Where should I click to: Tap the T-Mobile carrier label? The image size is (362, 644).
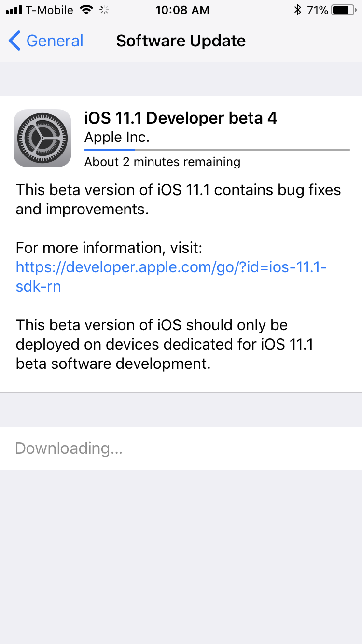pyautogui.click(x=50, y=10)
